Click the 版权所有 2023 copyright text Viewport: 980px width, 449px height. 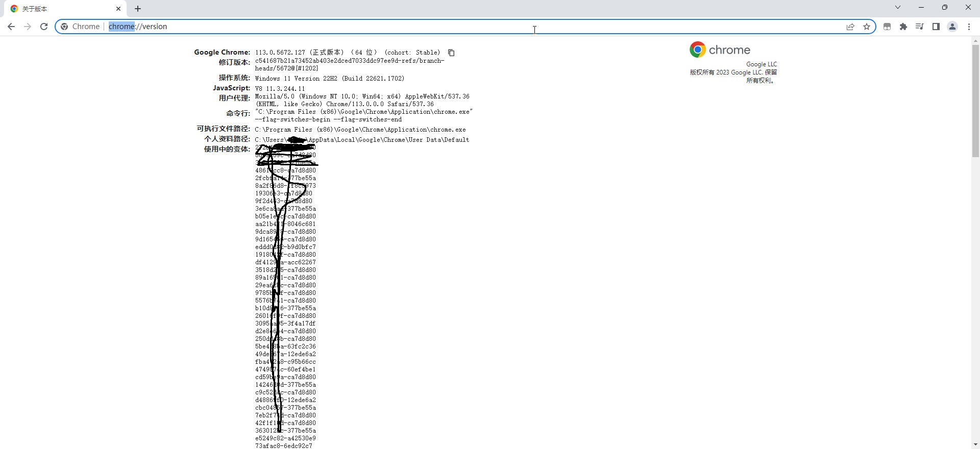[733, 76]
